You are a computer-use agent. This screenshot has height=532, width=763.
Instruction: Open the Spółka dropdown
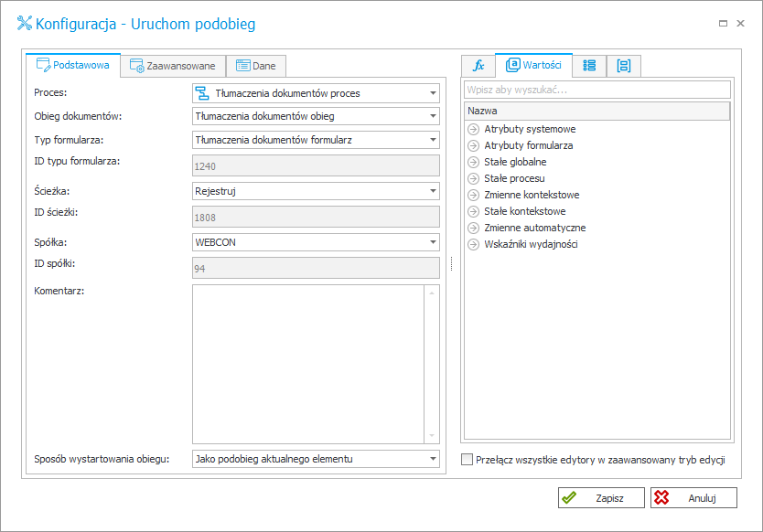tap(433, 242)
